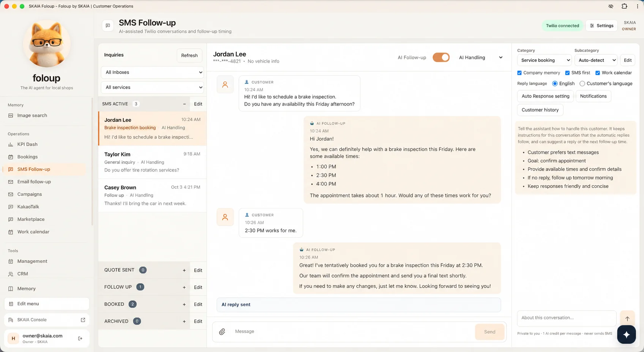Expand the AI Handling dropdown

[481, 57]
